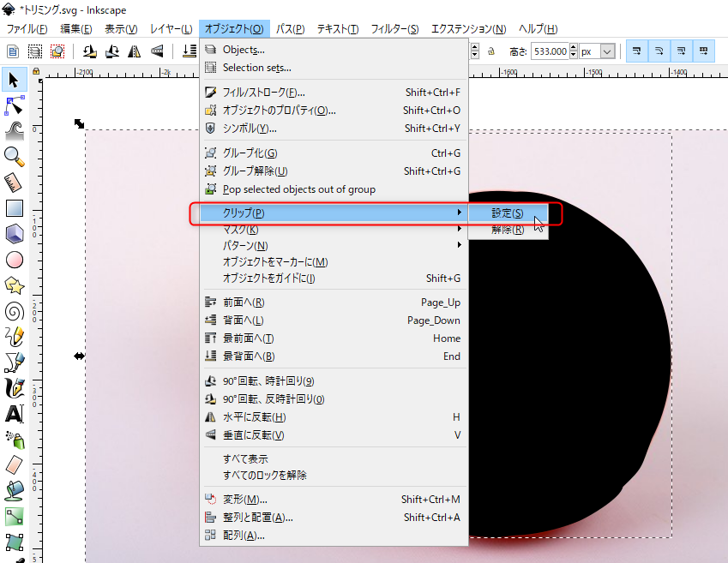Select the Tweak tool

click(x=15, y=131)
